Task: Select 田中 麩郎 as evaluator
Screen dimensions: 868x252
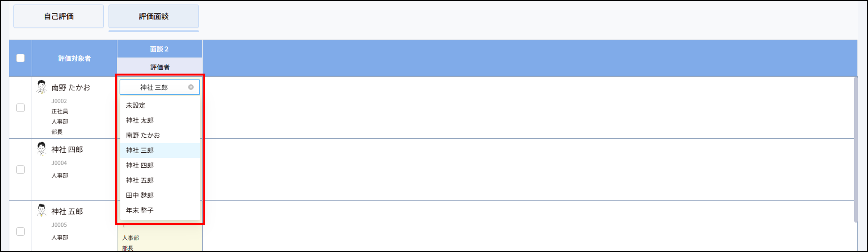Action: (x=140, y=195)
